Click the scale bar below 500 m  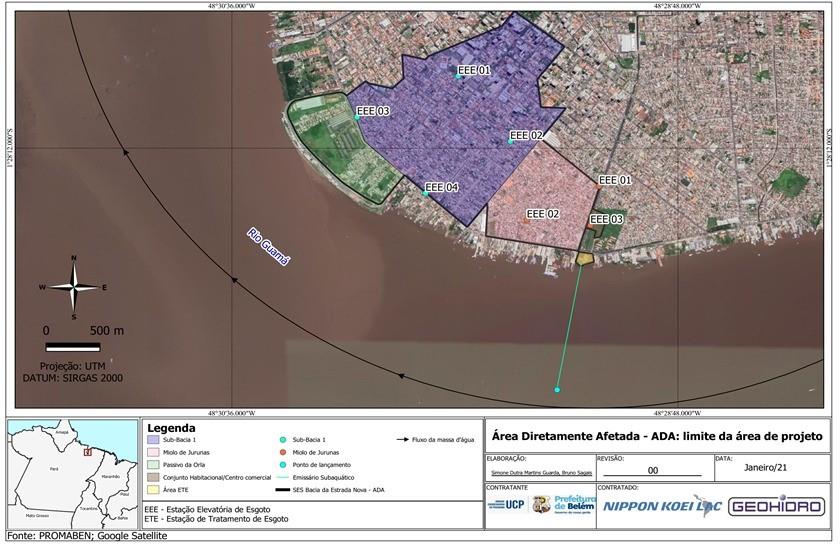[73, 347]
